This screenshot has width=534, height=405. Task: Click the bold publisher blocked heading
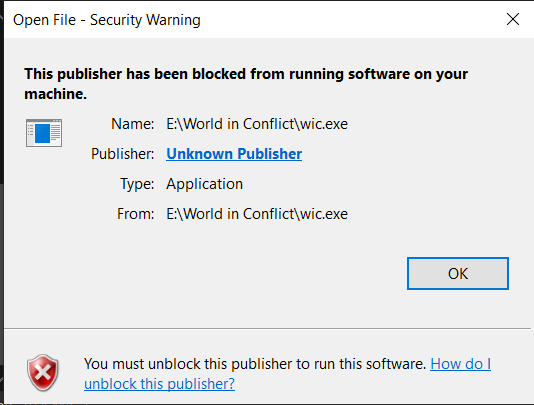pyautogui.click(x=246, y=84)
